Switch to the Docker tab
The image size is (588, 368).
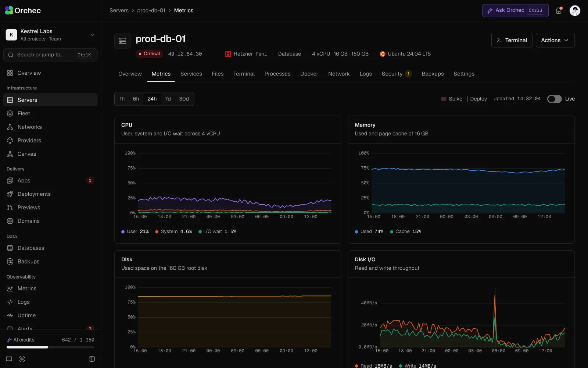coord(309,74)
